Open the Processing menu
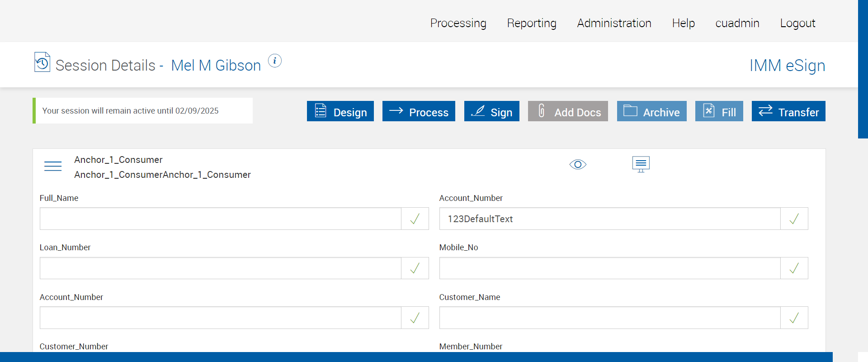Viewport: 868px width, 362px height. [458, 23]
